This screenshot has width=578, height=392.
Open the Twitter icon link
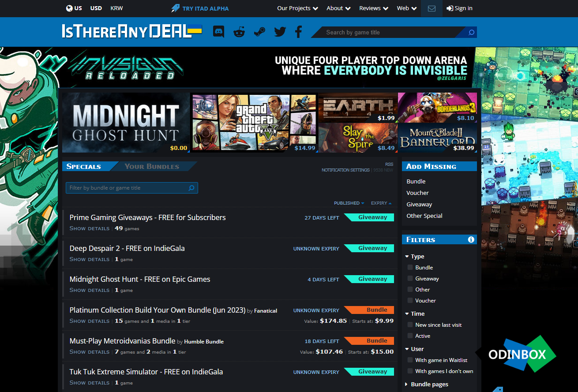280,32
